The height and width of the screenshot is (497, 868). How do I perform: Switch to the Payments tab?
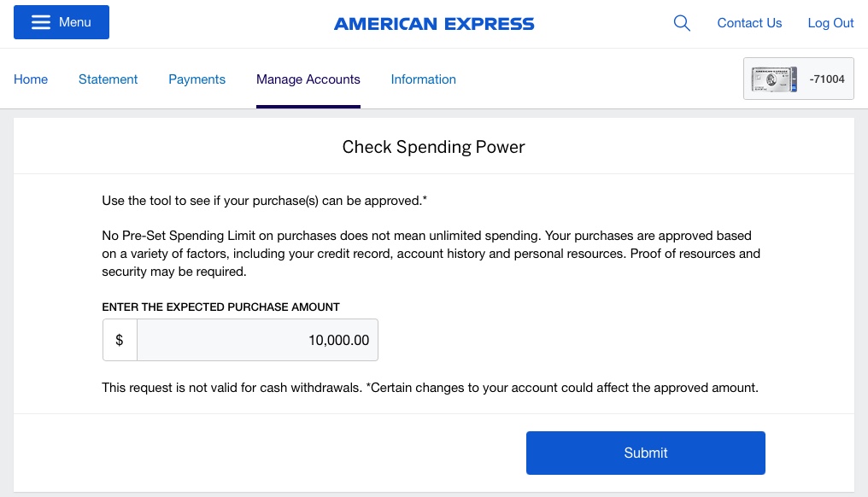196,79
